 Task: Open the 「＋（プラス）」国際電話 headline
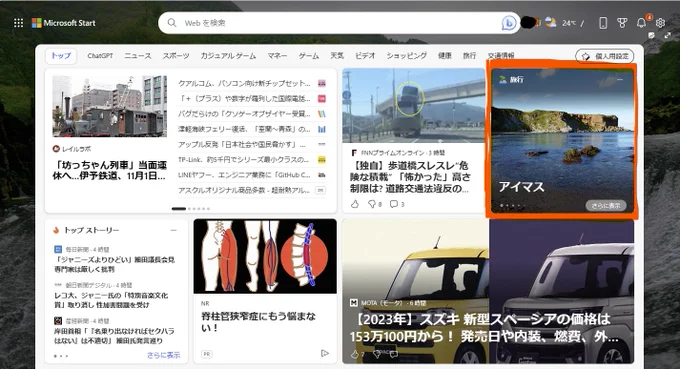(x=244, y=98)
